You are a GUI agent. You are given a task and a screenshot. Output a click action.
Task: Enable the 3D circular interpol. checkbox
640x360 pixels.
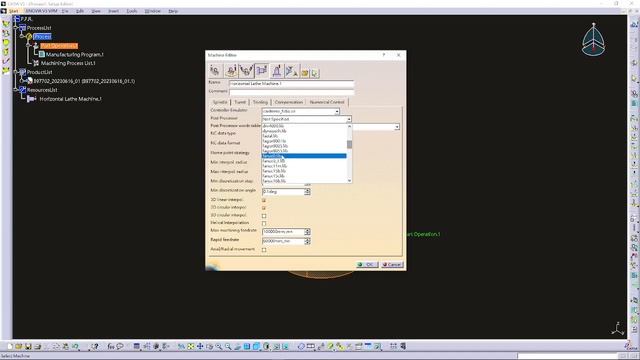pos(264,216)
